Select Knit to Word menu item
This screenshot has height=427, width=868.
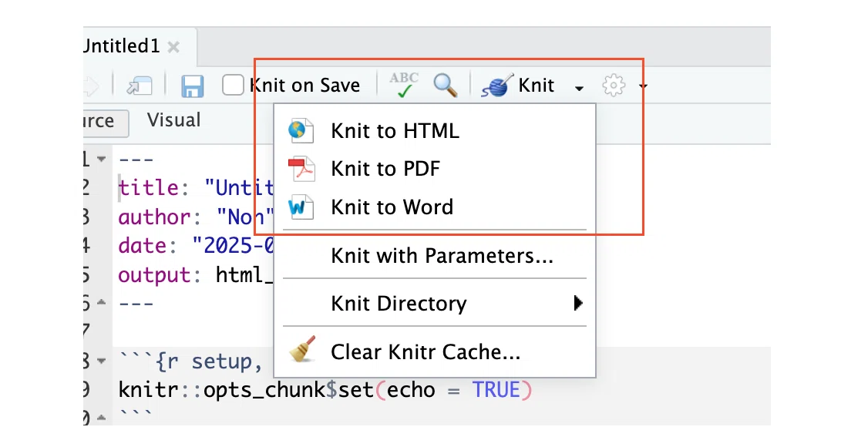point(435,207)
